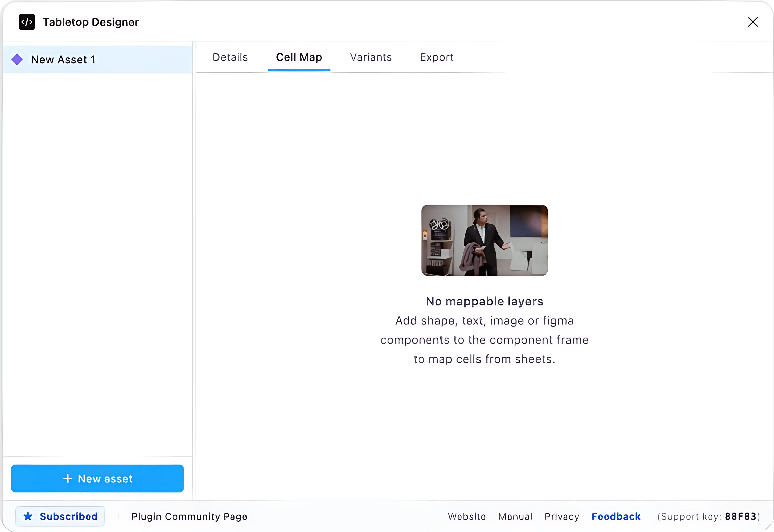This screenshot has width=774, height=532.
Task: Open the Website footer link
Action: 467,517
